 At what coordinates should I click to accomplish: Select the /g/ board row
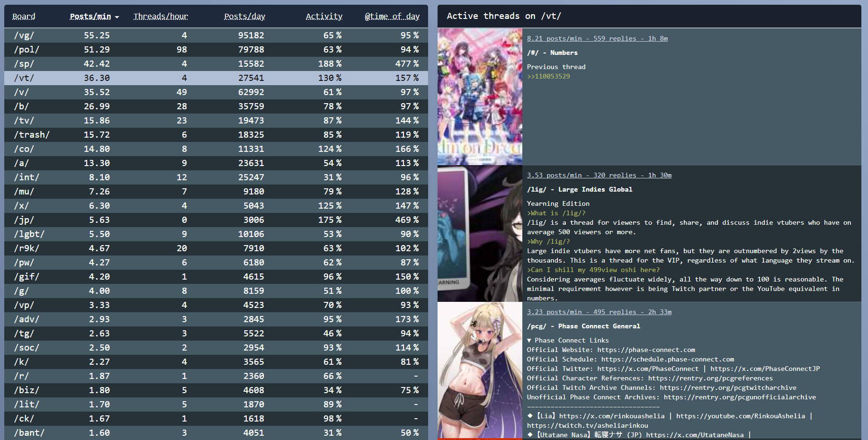click(216, 291)
